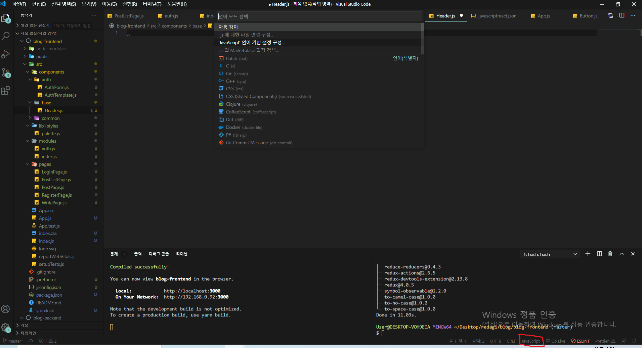Select the Docker language option
The image size is (644, 348).
coord(319,127)
